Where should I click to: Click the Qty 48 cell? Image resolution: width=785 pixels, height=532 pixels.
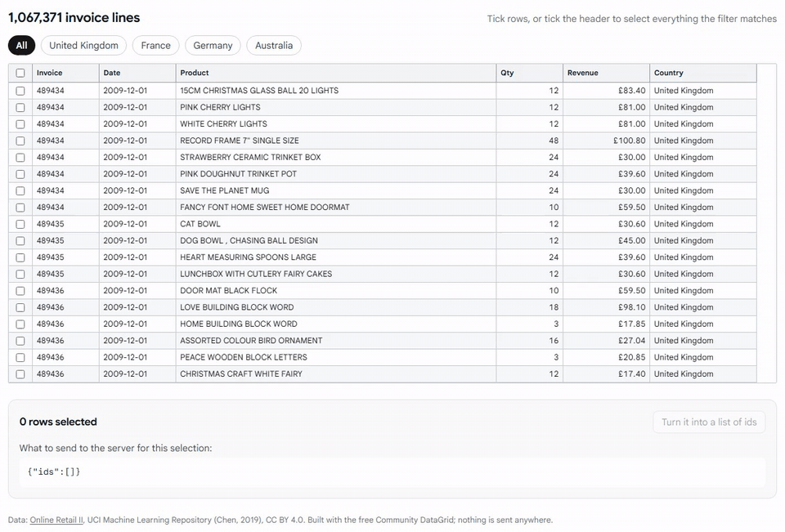(x=530, y=141)
